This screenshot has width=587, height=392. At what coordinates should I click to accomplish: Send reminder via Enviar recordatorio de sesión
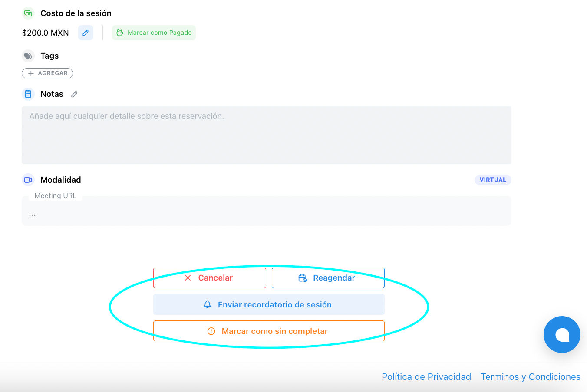(269, 305)
